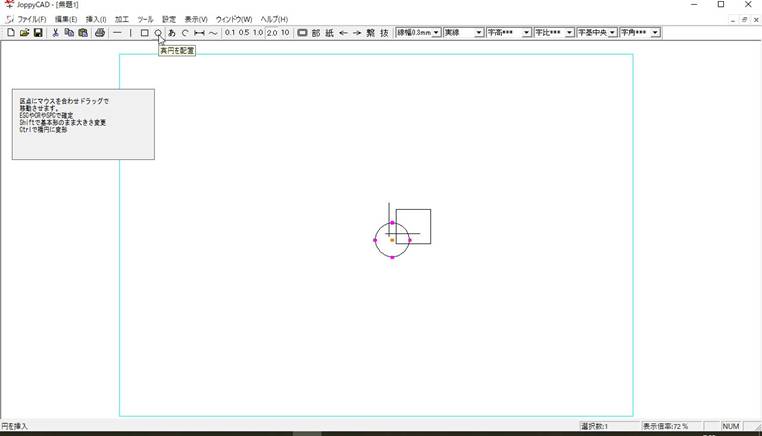
Task: Click the New document icon
Action: [x=10, y=33]
